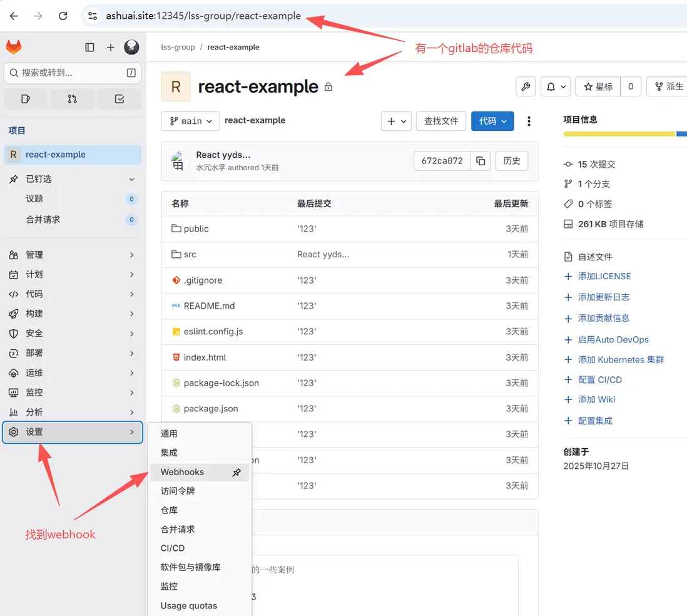The height and width of the screenshot is (616, 687).
Task: Open 添加LICENSE link
Action: (604, 276)
